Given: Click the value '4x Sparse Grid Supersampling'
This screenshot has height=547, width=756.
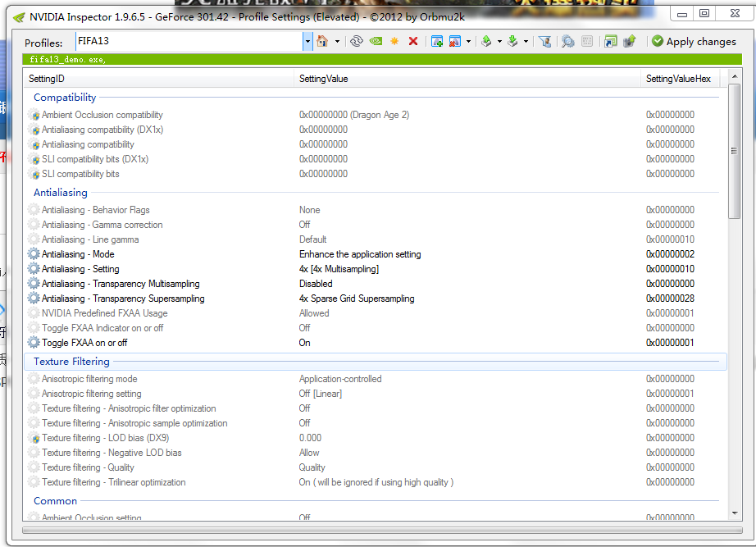Looking at the screenshot, I should 357,299.
